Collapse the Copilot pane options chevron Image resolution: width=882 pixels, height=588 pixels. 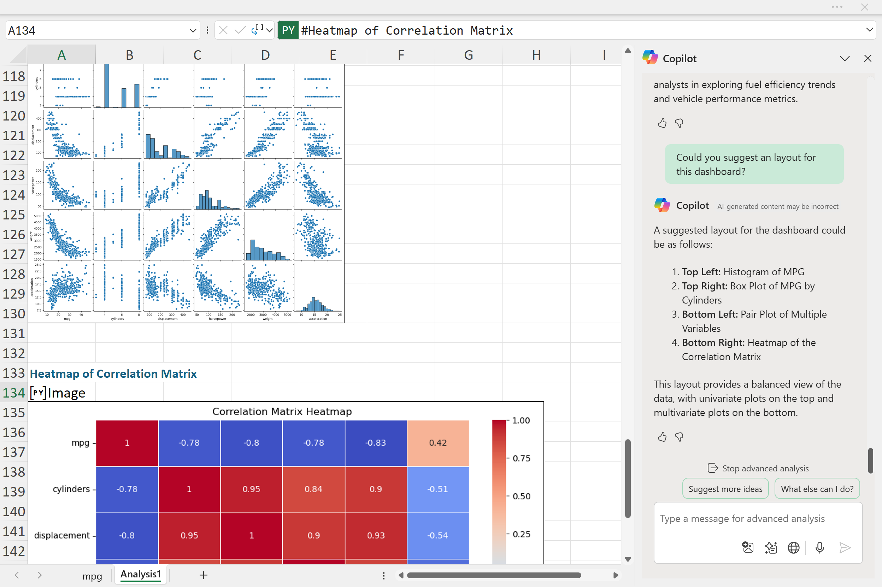point(845,59)
